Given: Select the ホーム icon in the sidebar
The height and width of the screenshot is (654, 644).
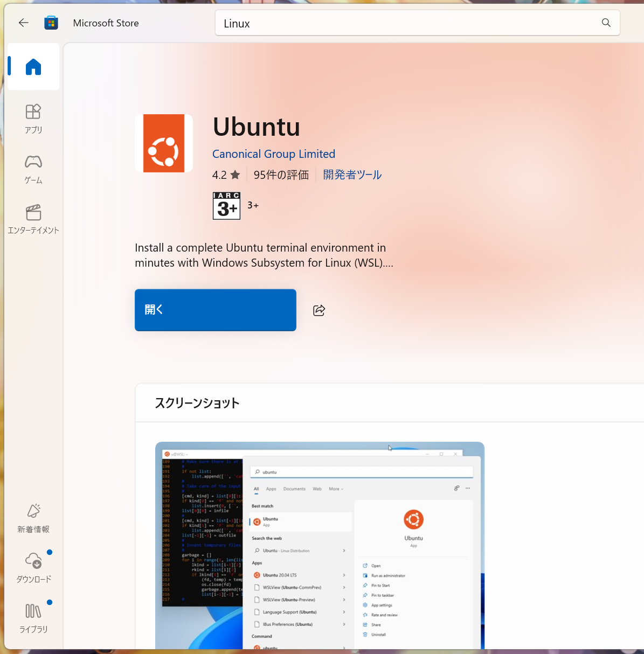Looking at the screenshot, I should tap(33, 66).
